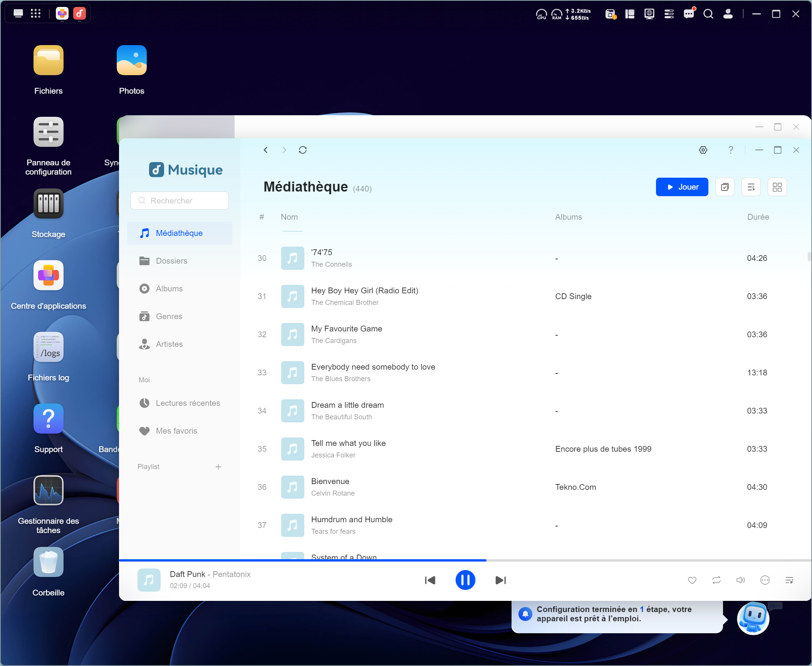Click the Jouer button
812x666 pixels.
pos(682,187)
